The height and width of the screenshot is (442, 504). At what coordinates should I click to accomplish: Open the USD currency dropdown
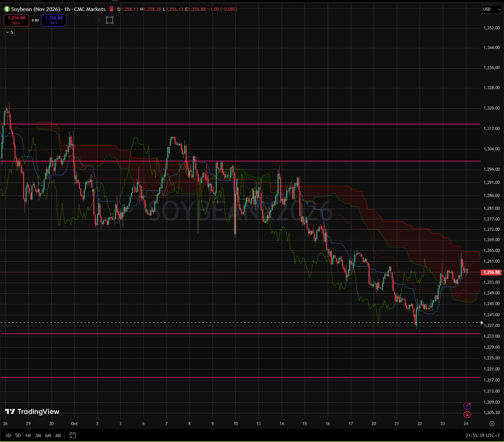pos(492,9)
